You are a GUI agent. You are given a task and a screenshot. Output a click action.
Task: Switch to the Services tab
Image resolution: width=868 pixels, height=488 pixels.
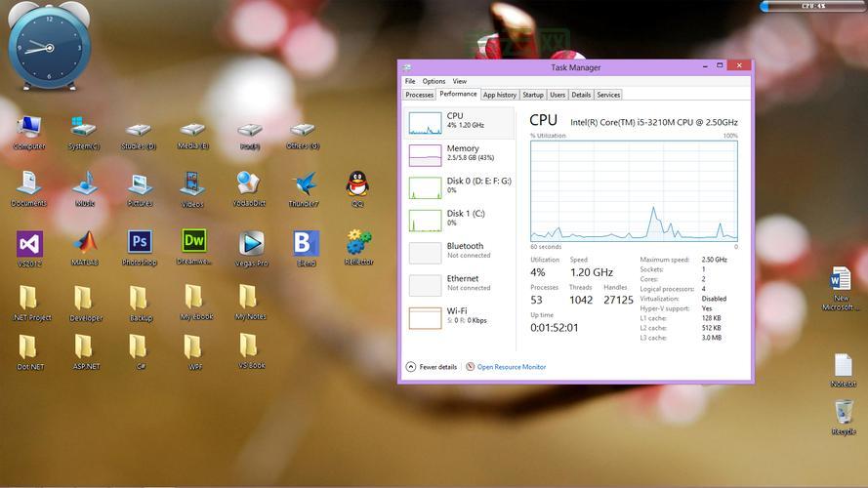(608, 95)
